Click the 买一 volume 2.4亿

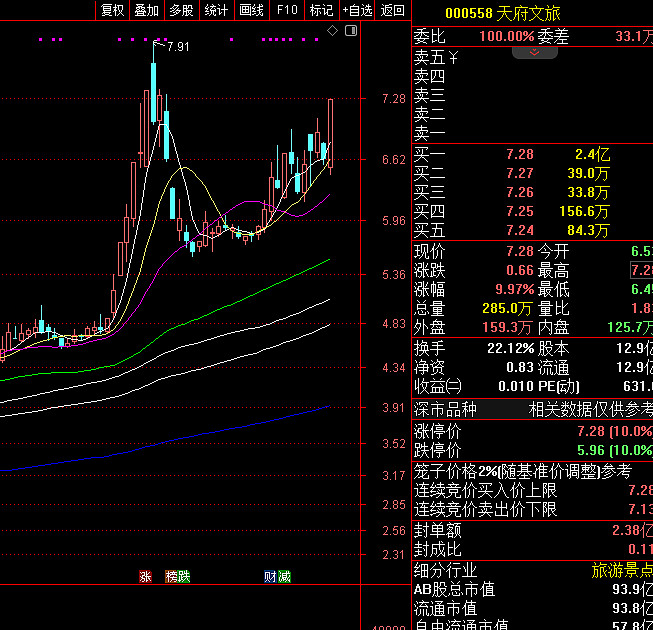point(592,154)
